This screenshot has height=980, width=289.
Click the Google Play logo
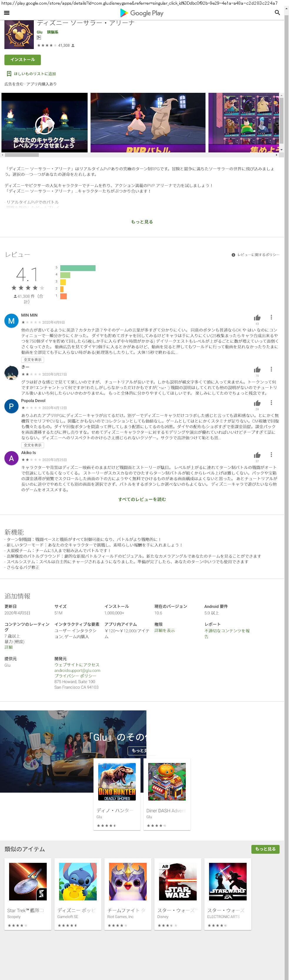click(x=142, y=13)
